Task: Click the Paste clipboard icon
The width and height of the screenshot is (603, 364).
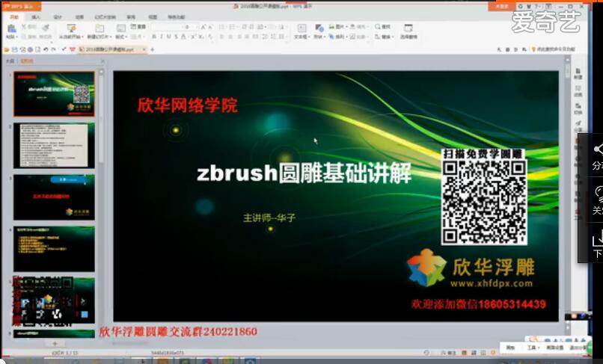Action: (12, 28)
